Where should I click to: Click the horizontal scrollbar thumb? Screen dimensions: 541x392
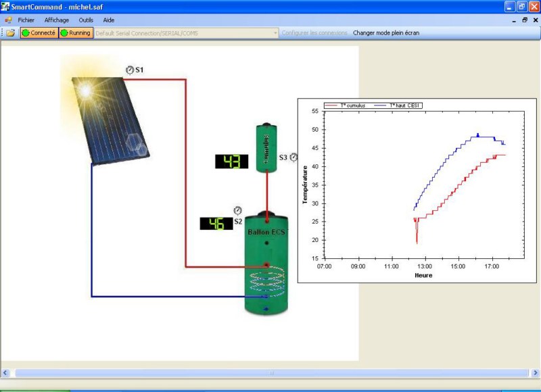[270, 372]
